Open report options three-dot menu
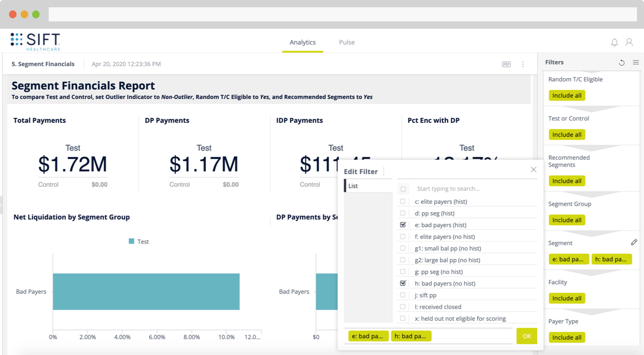Viewport: 644px width, 355px height. pos(523,64)
